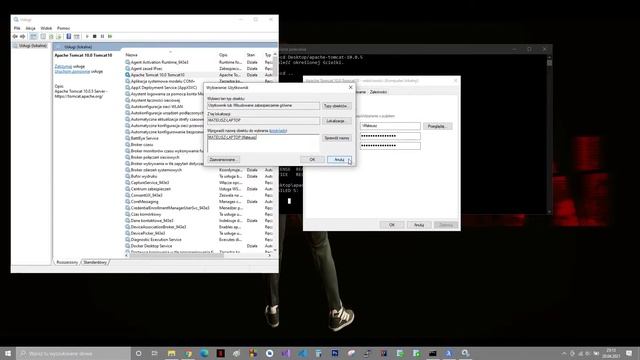Click the blue Help book toolbar icon
Screen dimensions: 640x360
tap(69, 36)
